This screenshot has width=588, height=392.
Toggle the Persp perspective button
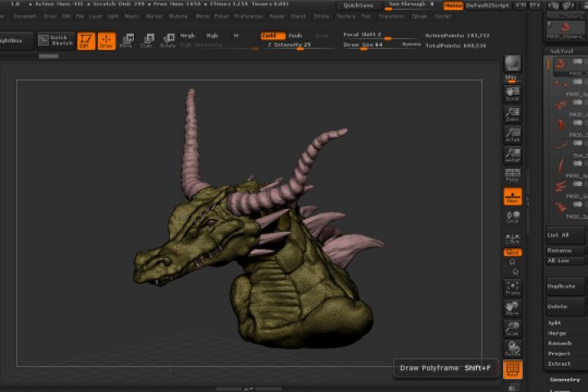pyautogui.click(x=512, y=174)
